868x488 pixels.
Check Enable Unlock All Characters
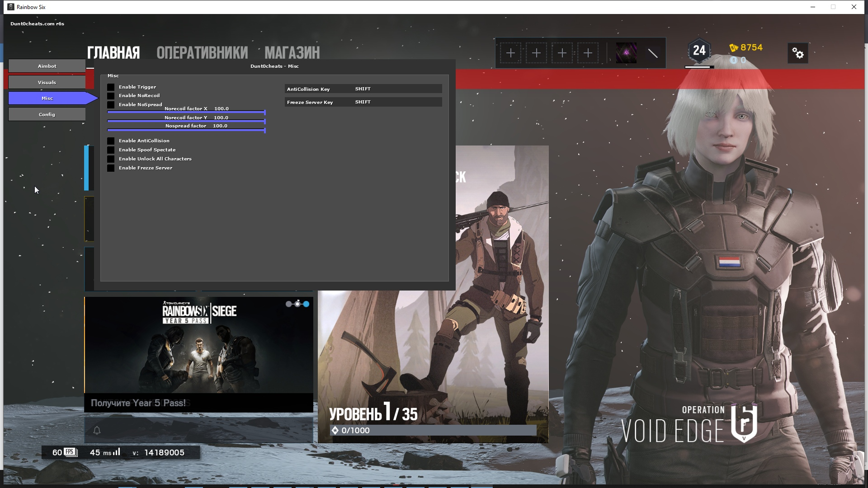click(x=111, y=159)
